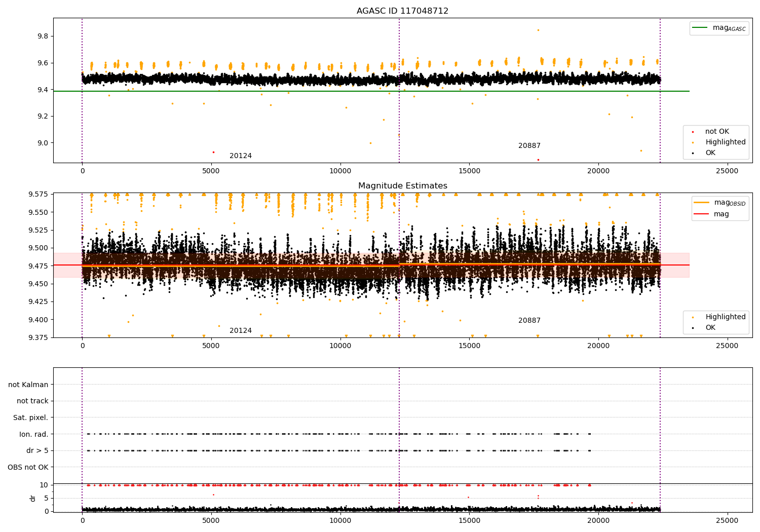Click 'Highlighted' legend entry in Magnitude Estimates plot

pos(725,317)
